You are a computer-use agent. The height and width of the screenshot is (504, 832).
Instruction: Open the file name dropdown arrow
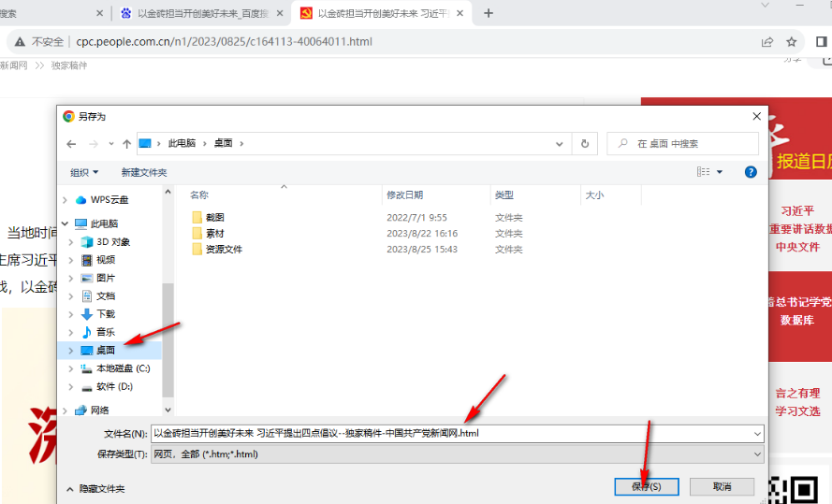pos(757,434)
